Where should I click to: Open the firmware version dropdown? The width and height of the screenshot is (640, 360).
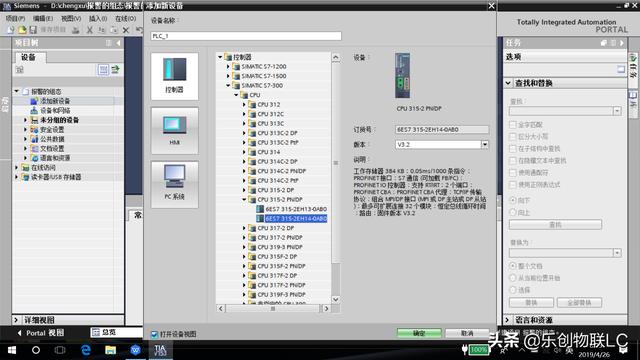[484, 144]
